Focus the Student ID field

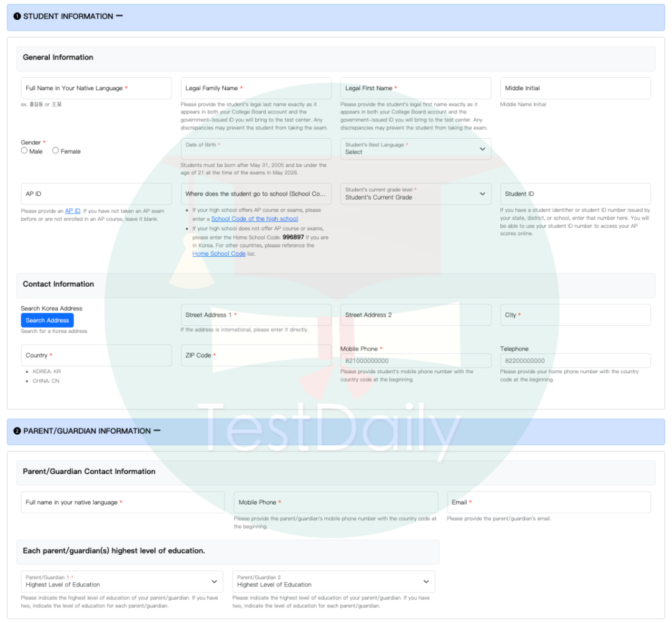point(575,194)
